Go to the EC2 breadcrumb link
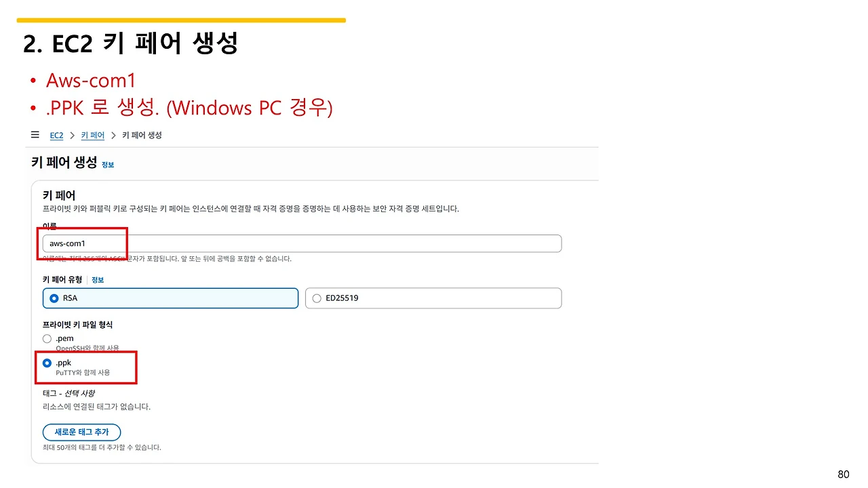868x488 pixels. (x=56, y=136)
